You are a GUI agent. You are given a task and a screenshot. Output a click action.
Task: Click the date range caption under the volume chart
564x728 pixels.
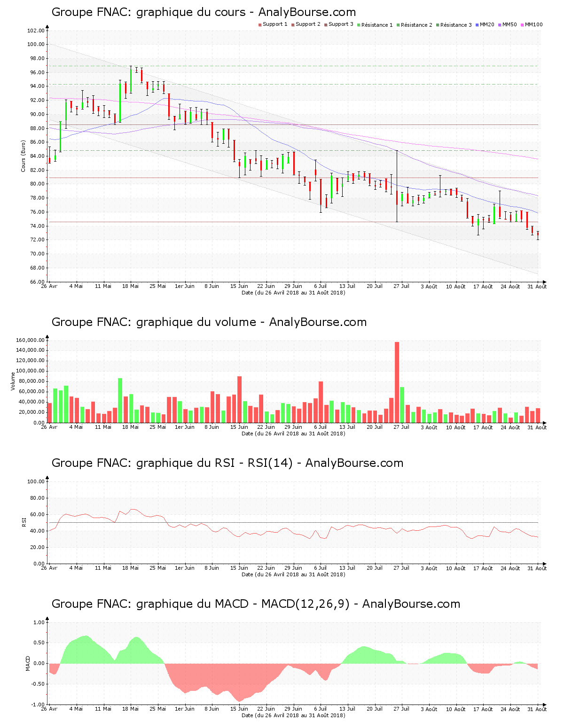[x=293, y=434]
